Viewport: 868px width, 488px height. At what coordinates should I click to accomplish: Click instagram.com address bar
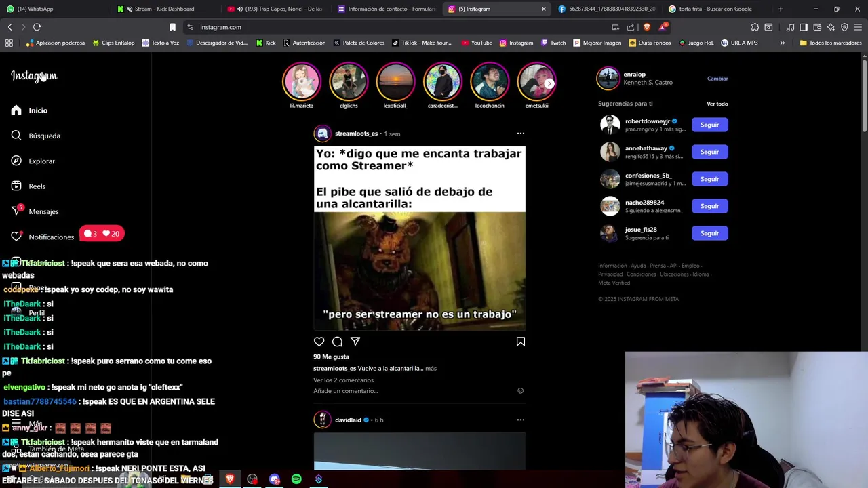pos(400,27)
